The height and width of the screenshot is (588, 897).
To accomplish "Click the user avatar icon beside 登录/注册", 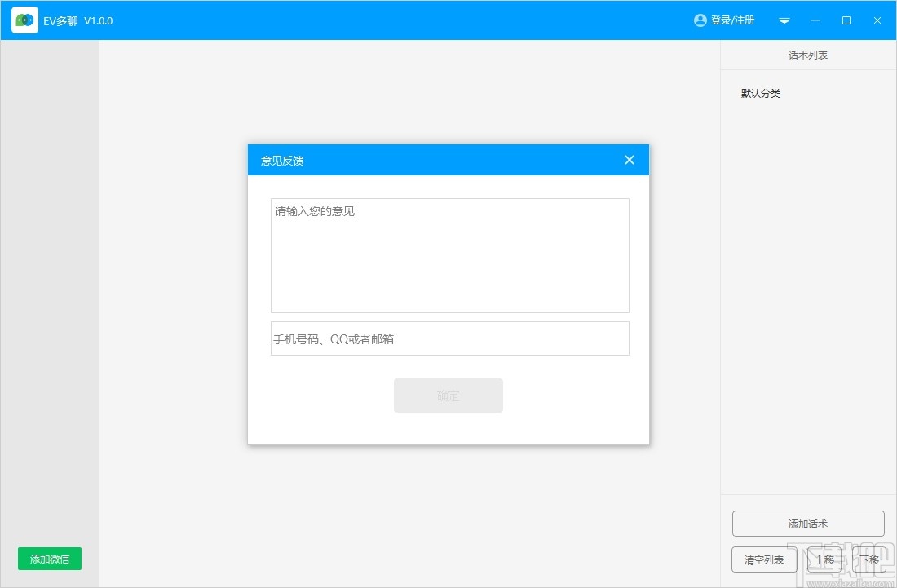I will (x=700, y=20).
